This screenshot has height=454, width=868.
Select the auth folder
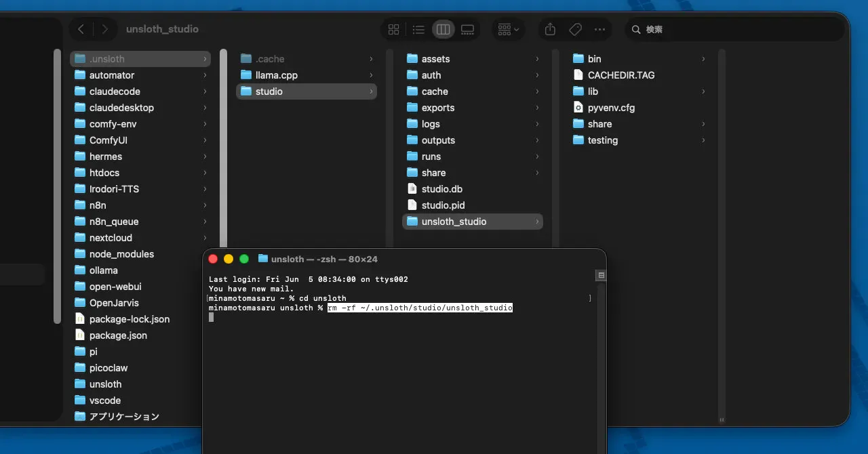(x=473, y=75)
